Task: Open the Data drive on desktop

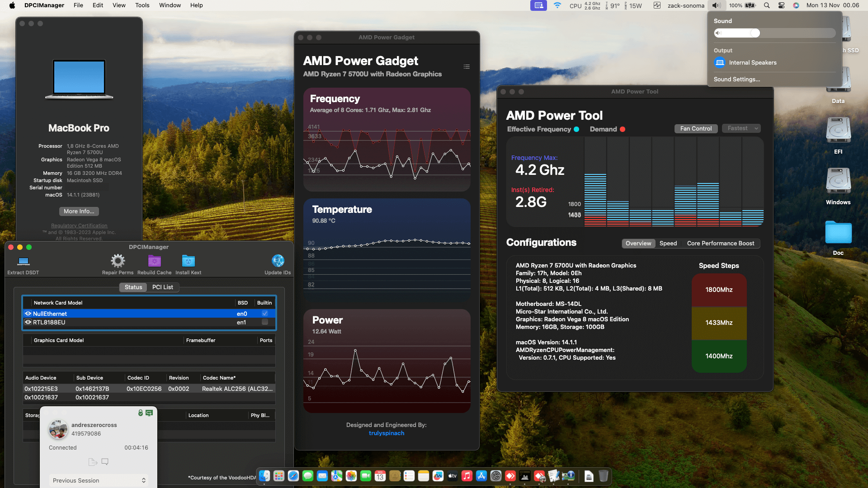Action: coord(838,80)
